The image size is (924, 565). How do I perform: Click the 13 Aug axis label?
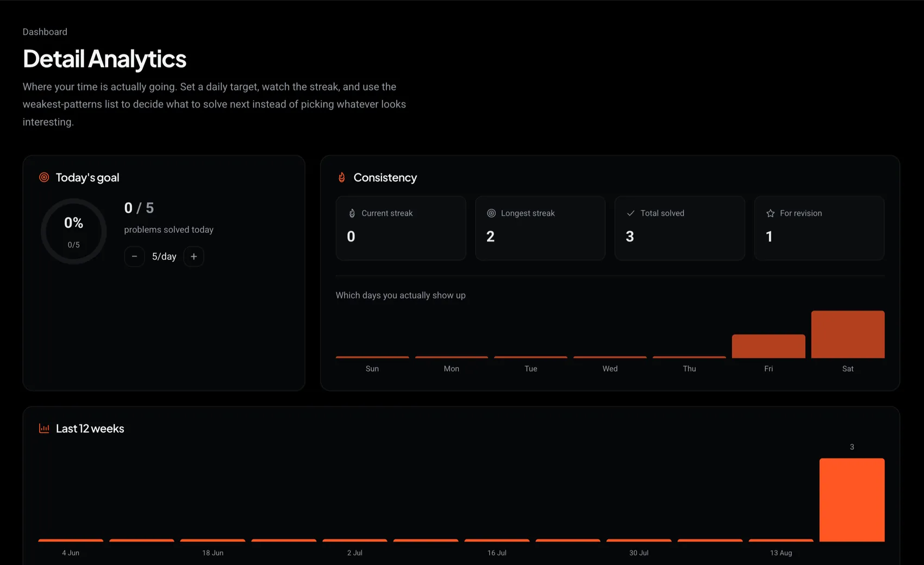781,552
